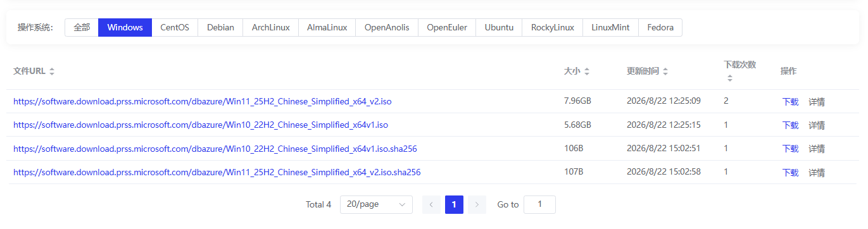
Task: Click timestamp 2026/8/22 15:02:58
Action: pyautogui.click(x=664, y=172)
